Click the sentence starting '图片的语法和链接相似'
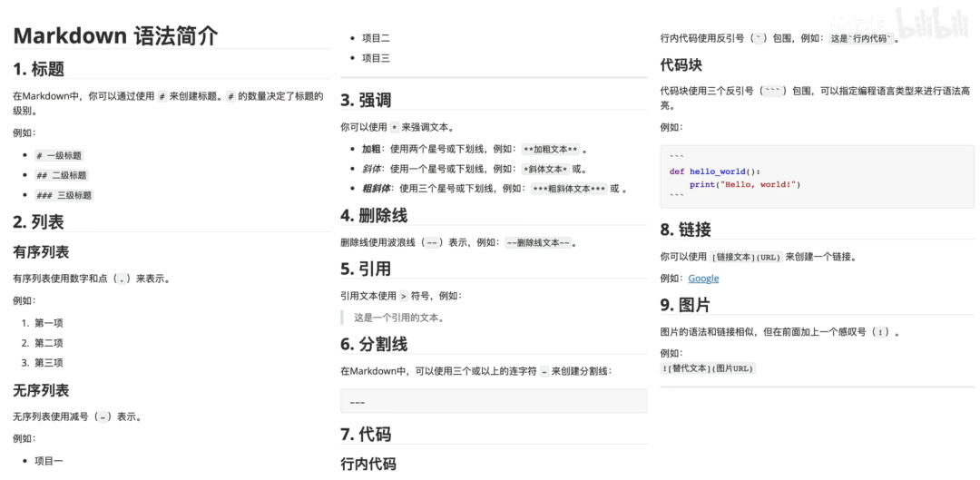 (780, 332)
